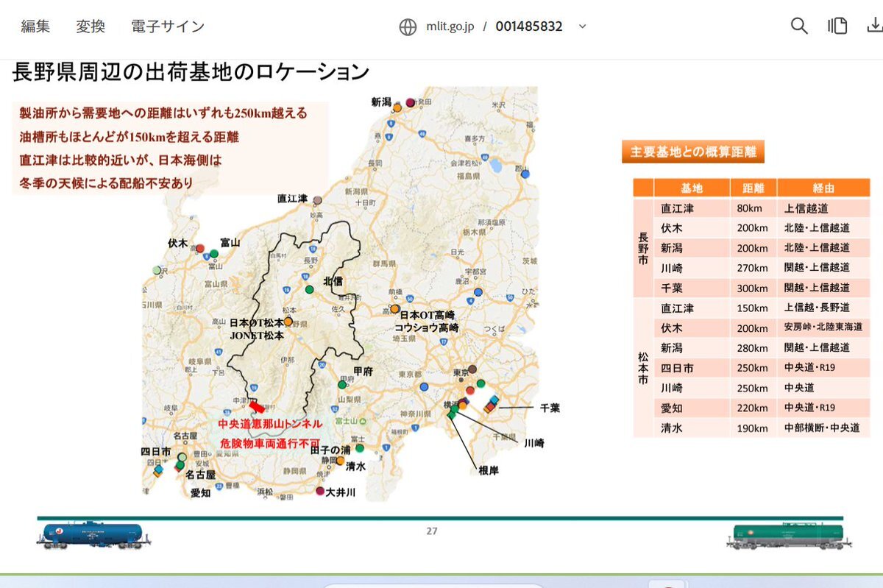Click the 長野県周辺の出荷基地のロケーション title
Image resolution: width=883 pixels, height=588 pixels.
191,72
